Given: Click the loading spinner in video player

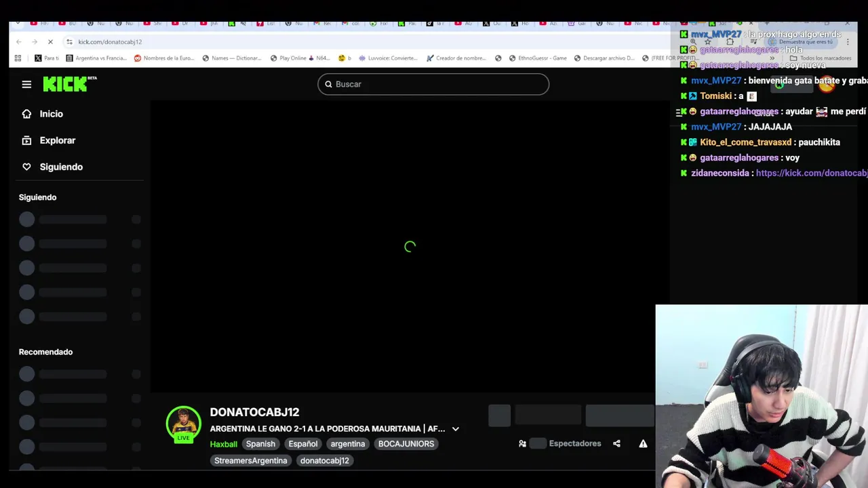Looking at the screenshot, I should click(410, 247).
